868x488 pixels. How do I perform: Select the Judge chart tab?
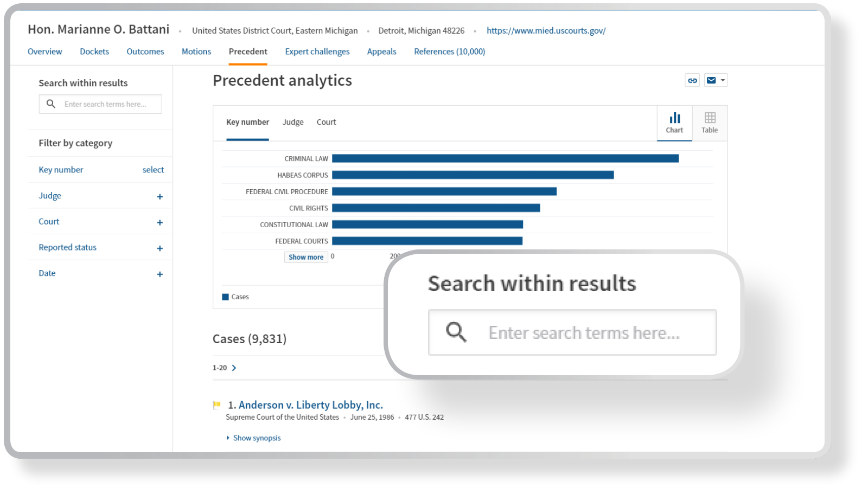(293, 123)
